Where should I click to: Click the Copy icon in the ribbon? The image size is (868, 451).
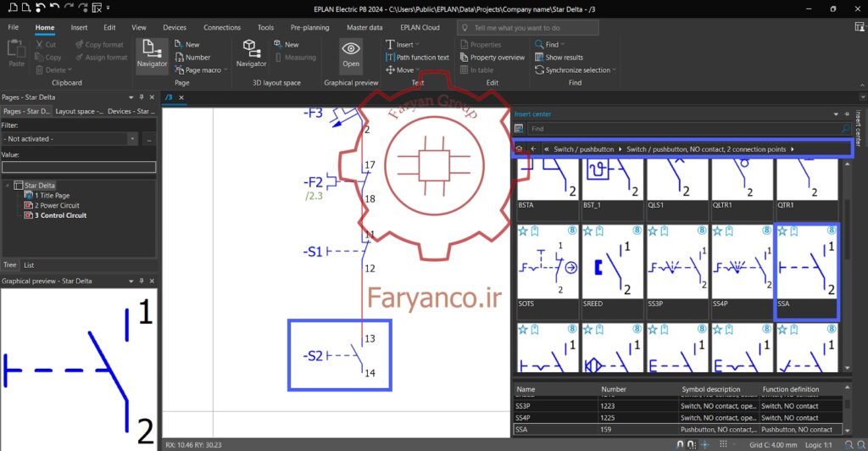(39, 57)
